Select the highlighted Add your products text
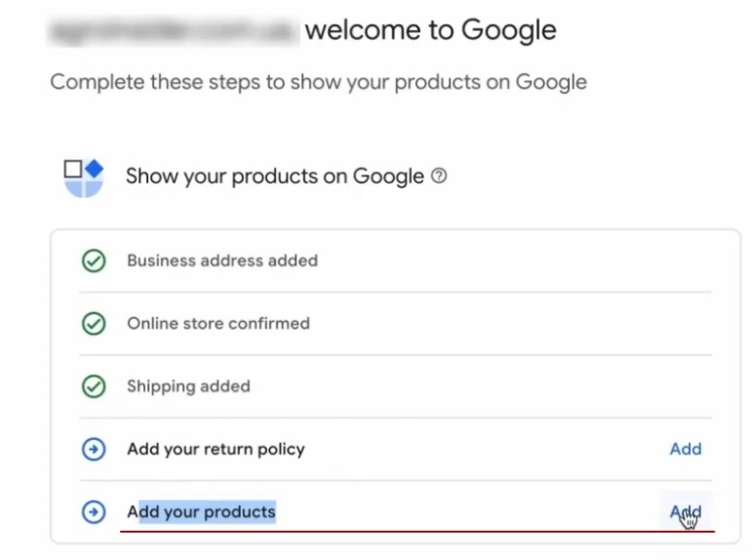 pyautogui.click(x=201, y=512)
